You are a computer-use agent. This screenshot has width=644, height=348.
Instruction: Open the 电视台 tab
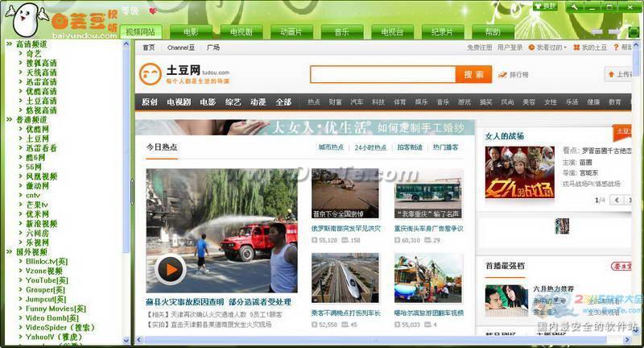coord(392,31)
